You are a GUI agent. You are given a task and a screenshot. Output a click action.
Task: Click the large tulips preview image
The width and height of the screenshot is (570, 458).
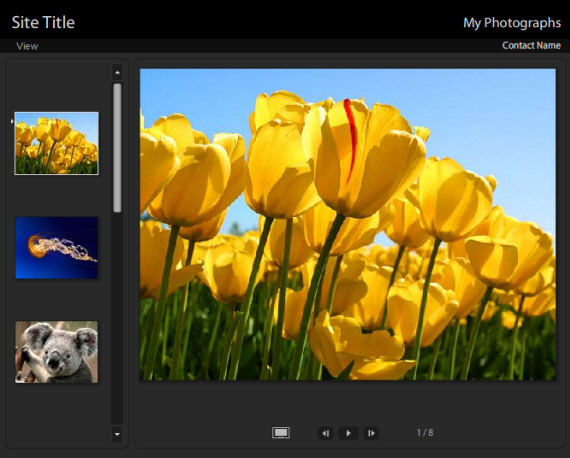click(348, 224)
